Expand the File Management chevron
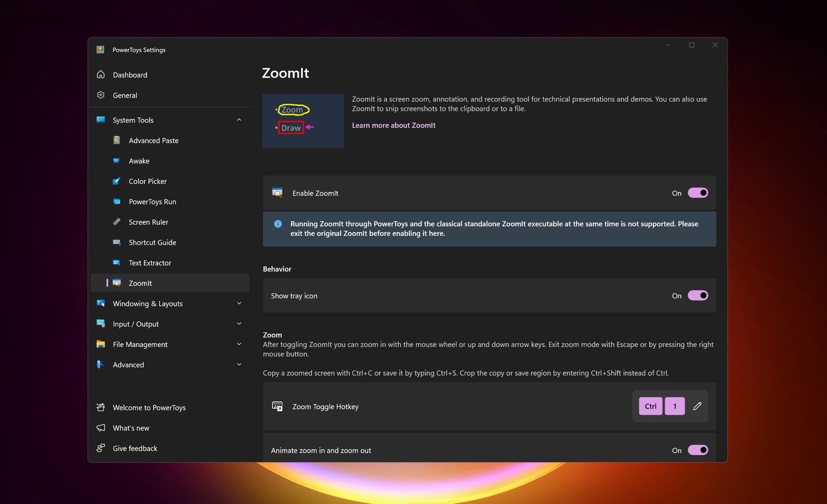This screenshot has width=827, height=504. tap(239, 344)
